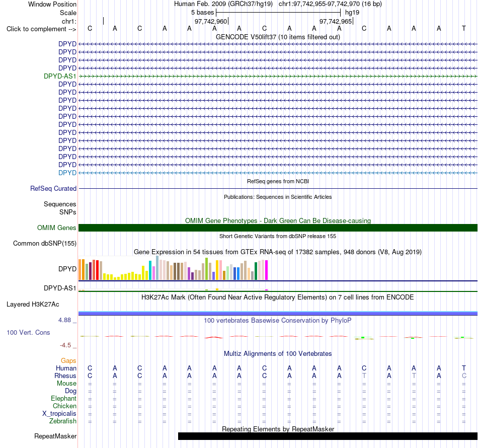Click the 'Sequences' track label
The width and height of the screenshot is (478, 448).
pyautogui.click(x=60, y=204)
